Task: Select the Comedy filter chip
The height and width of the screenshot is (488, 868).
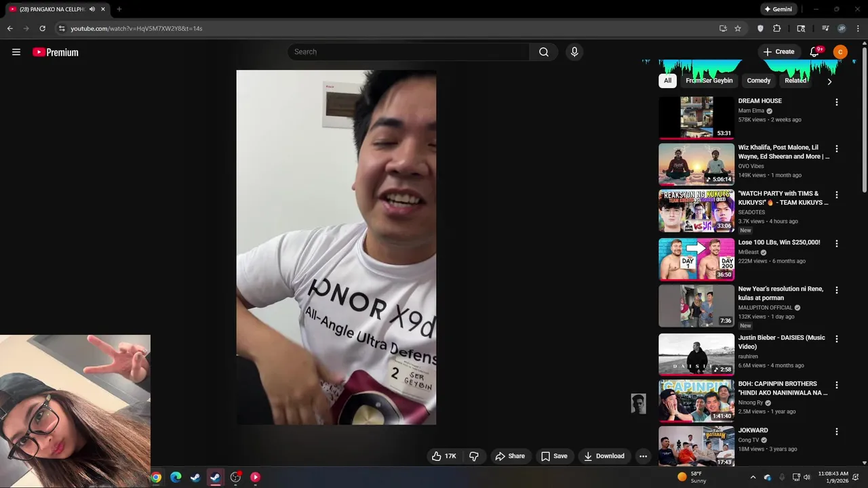Action: [x=759, y=81]
